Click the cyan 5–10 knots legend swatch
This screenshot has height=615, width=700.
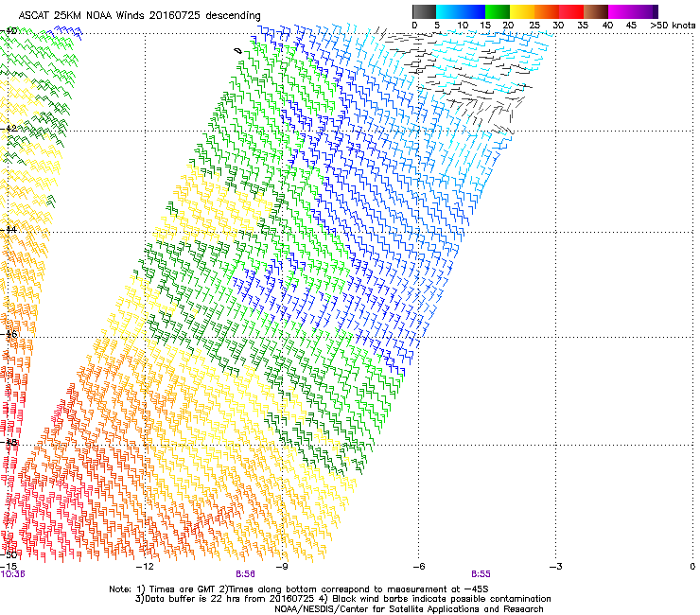(x=448, y=11)
